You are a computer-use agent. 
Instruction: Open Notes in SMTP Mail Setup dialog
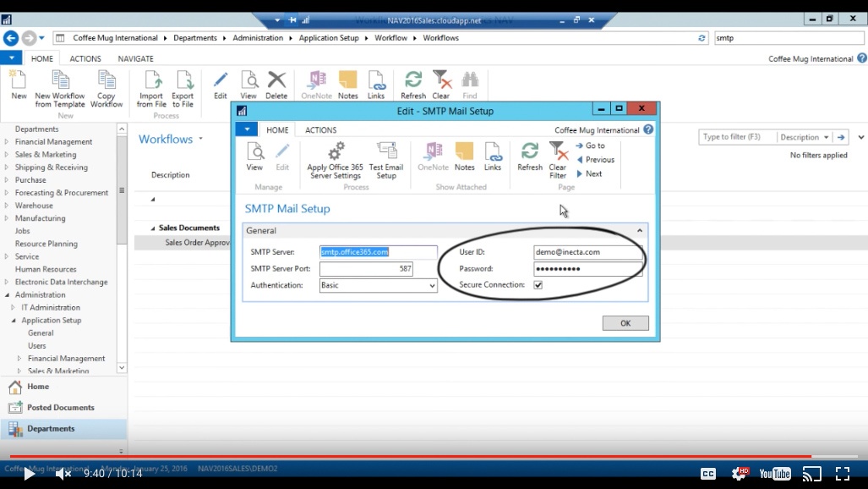coord(465,156)
